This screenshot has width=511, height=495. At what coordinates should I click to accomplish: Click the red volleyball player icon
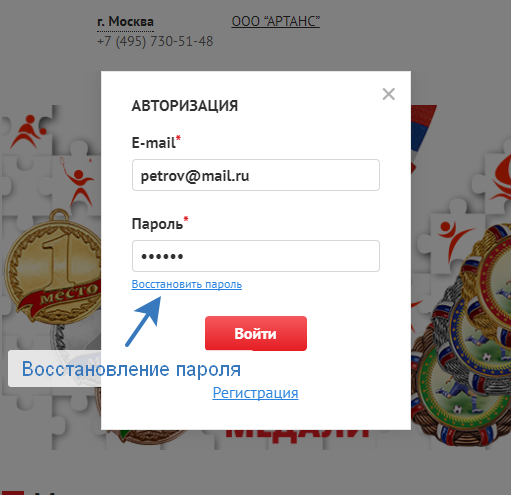(28, 132)
